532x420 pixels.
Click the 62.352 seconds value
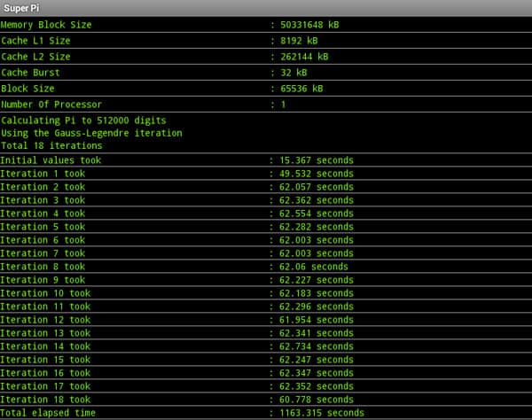[x=317, y=386]
